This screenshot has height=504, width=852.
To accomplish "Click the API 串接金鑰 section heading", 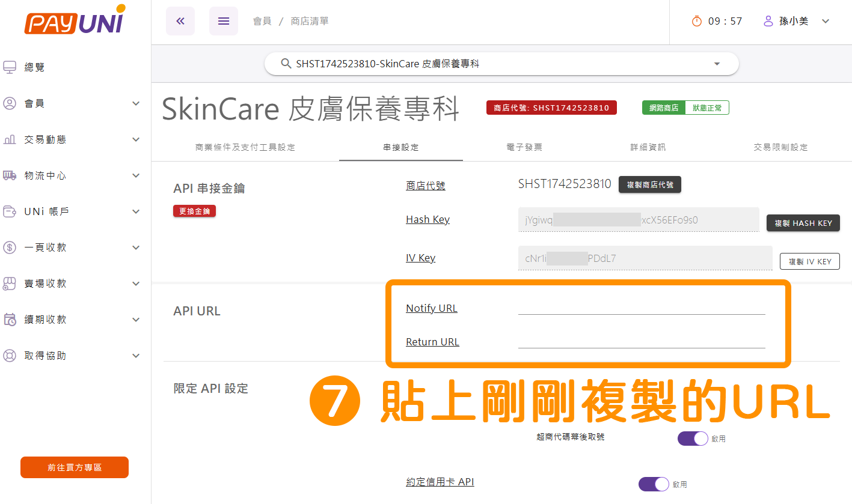I will point(209,189).
